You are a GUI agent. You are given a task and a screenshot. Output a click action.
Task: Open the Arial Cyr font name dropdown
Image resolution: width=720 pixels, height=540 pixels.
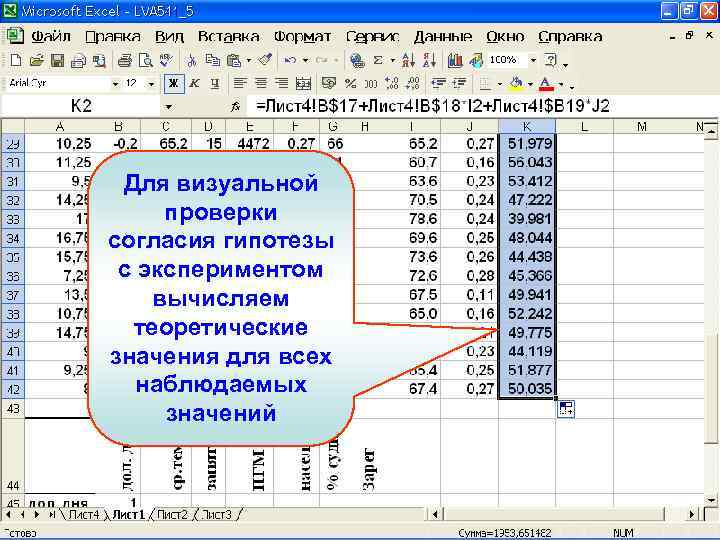point(116,84)
